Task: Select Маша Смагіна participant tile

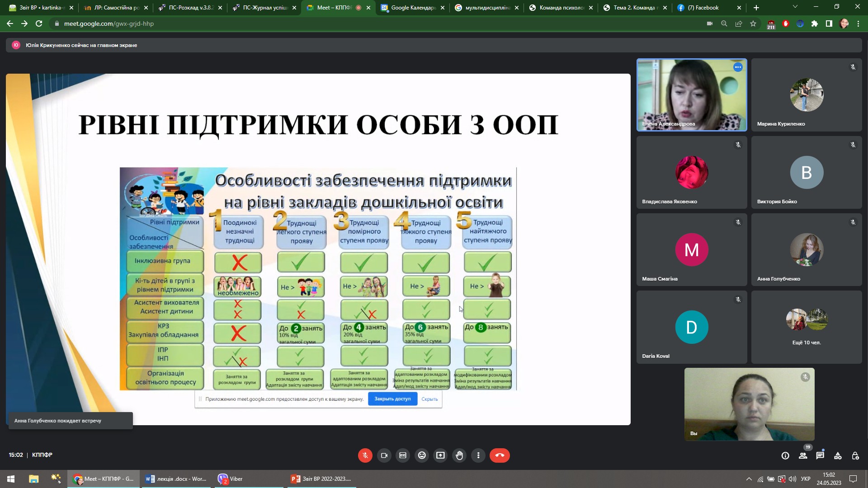Action: click(692, 250)
